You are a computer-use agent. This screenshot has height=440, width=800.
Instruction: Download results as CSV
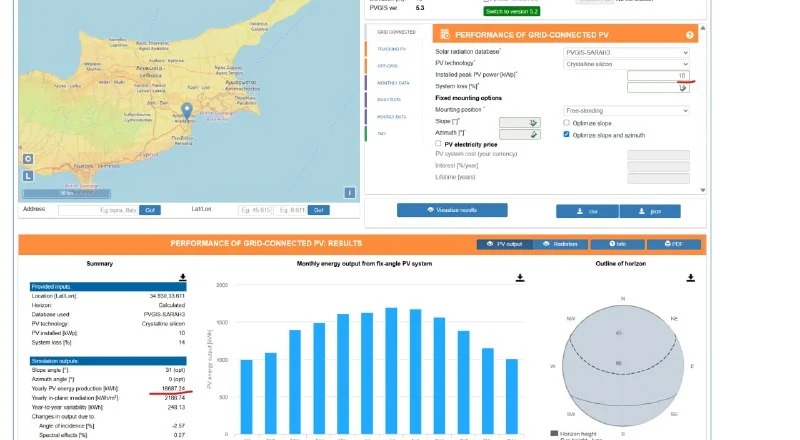587,211
